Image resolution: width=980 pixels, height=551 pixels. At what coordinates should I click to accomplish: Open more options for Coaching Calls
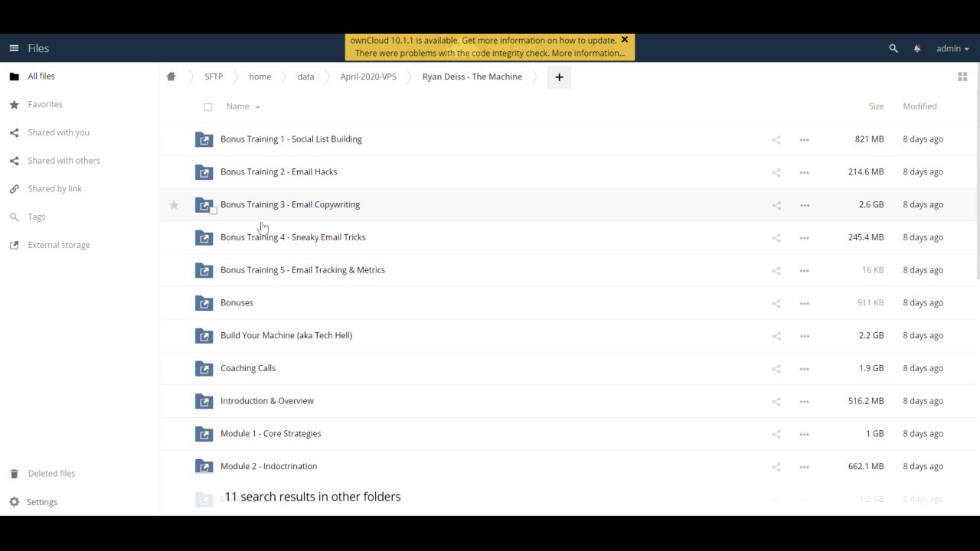804,369
